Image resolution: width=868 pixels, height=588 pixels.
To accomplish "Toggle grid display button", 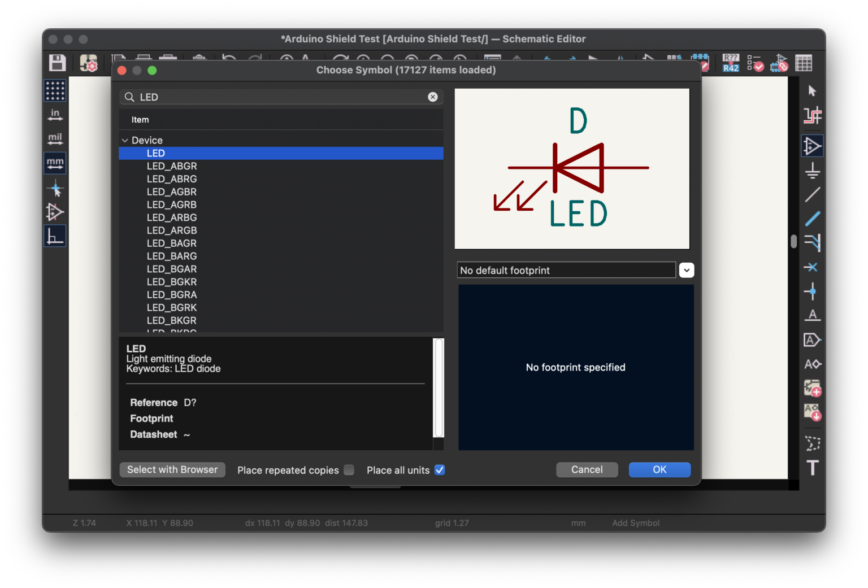I will [55, 90].
